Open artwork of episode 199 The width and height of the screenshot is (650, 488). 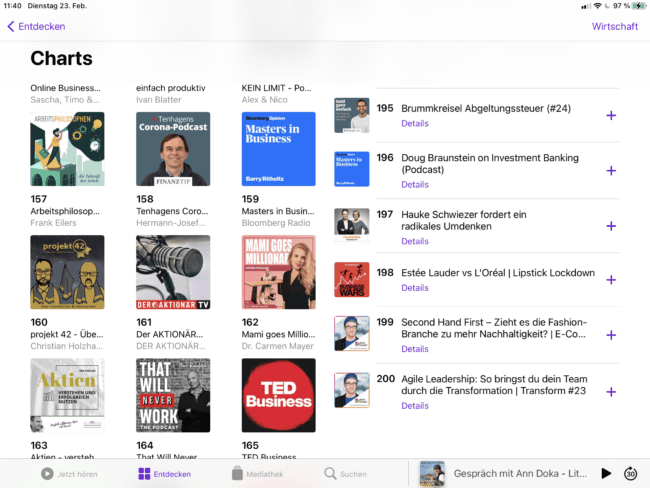point(352,333)
